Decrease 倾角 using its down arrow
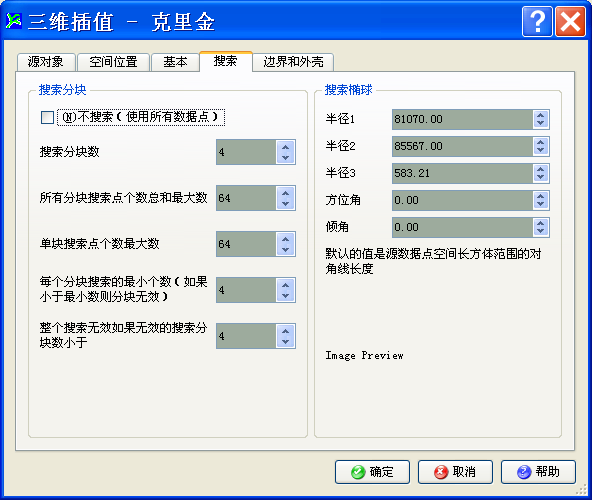The width and height of the screenshot is (592, 500). click(x=541, y=231)
